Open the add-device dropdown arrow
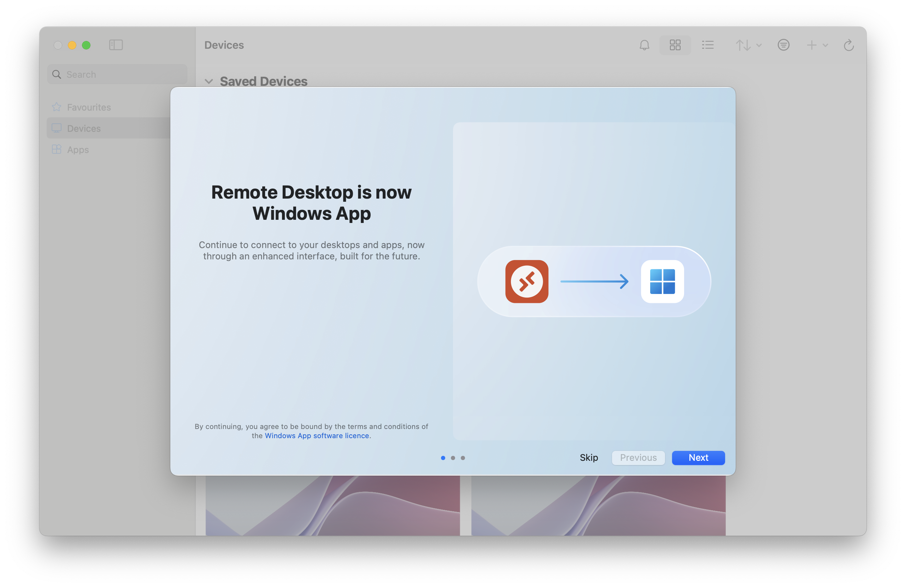Viewport: 906px width, 588px height. (825, 45)
